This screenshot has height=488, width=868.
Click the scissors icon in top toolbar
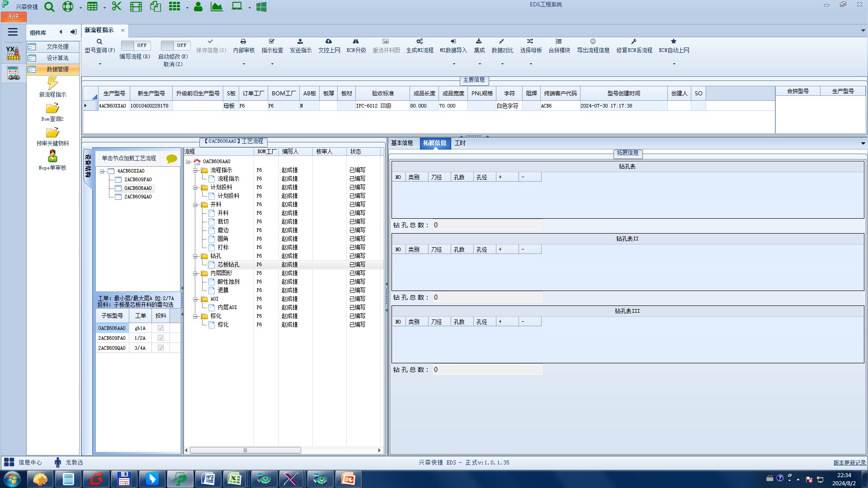pos(117,6)
